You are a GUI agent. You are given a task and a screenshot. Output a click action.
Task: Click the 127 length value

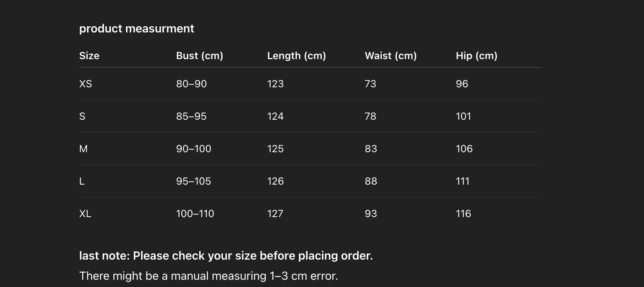point(275,213)
